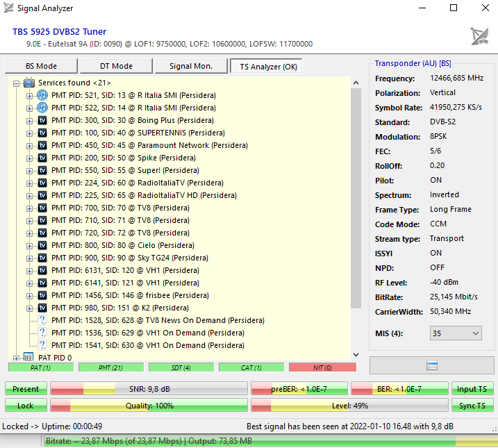Click the Signal Analyzer title bar icon
Viewport: 498px width, 448px height.
8,8
